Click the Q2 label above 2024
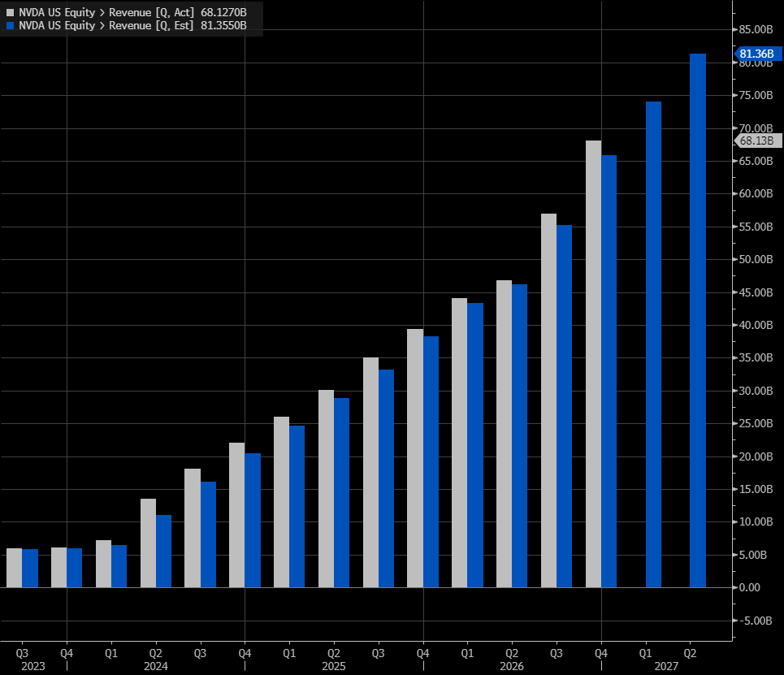This screenshot has width=784, height=675. pyautogui.click(x=155, y=653)
